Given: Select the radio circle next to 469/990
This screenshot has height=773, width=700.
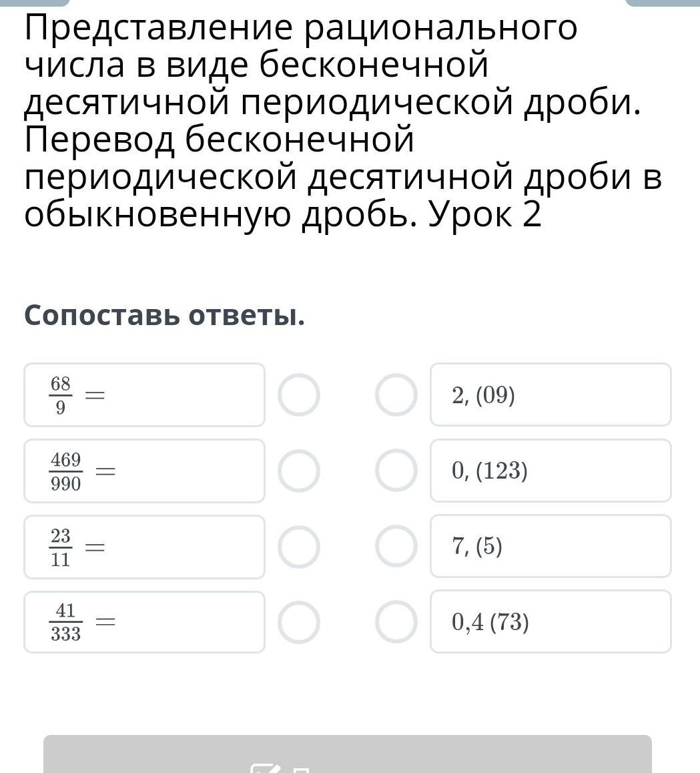Looking at the screenshot, I should [x=299, y=471].
